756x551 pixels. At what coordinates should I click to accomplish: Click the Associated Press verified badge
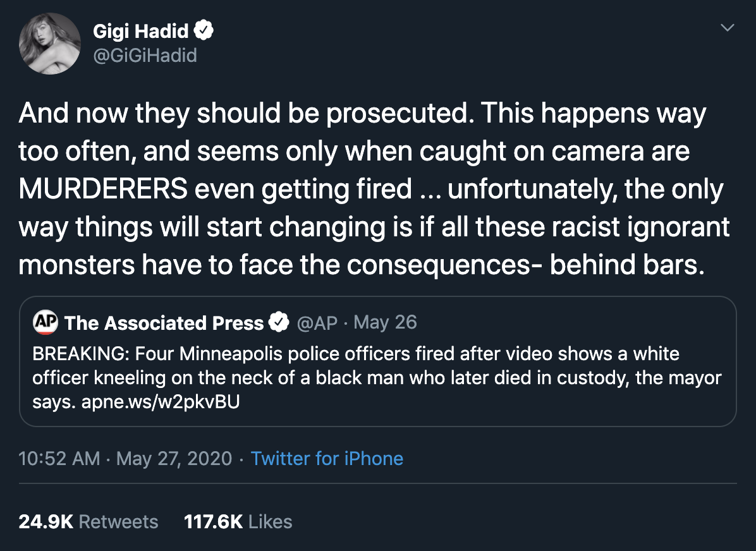[x=278, y=323]
